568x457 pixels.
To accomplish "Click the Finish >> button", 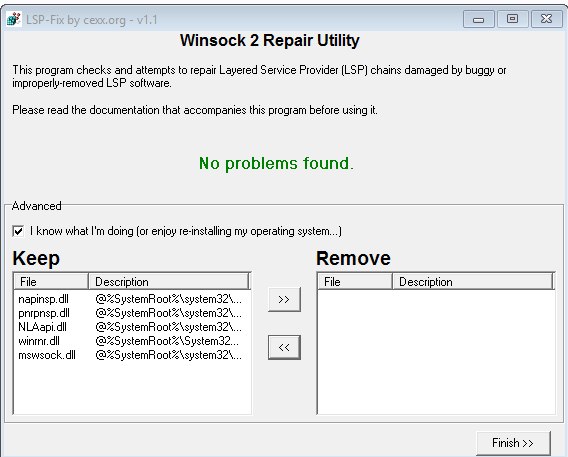I will click(513, 443).
